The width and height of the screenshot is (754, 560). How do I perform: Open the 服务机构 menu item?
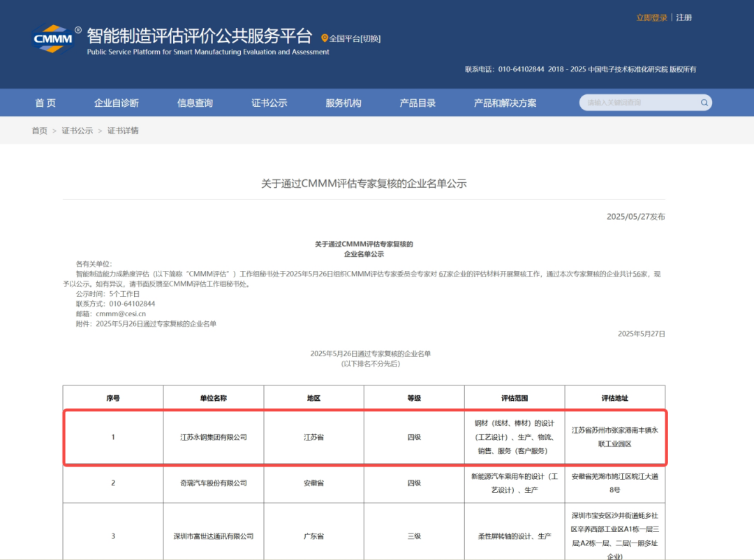coord(343,103)
